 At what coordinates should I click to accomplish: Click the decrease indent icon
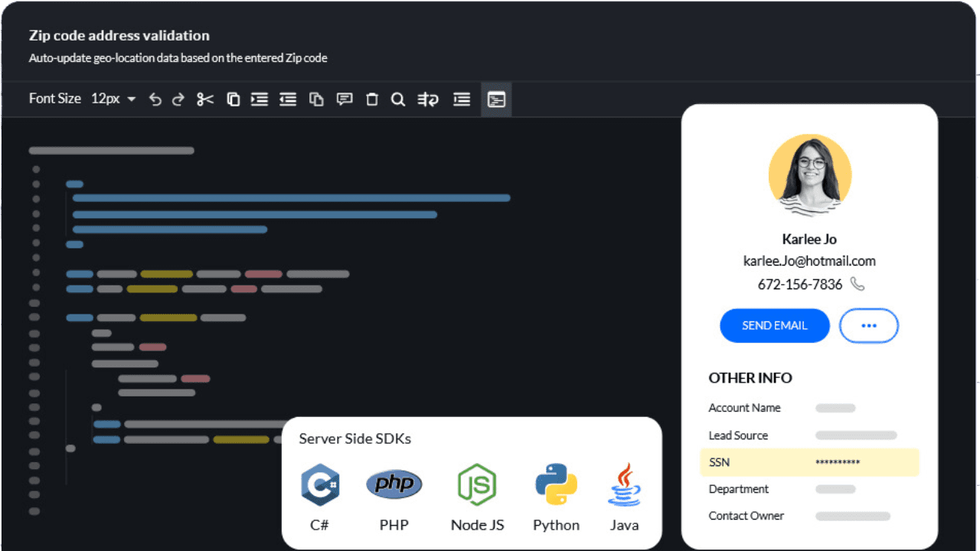288,99
